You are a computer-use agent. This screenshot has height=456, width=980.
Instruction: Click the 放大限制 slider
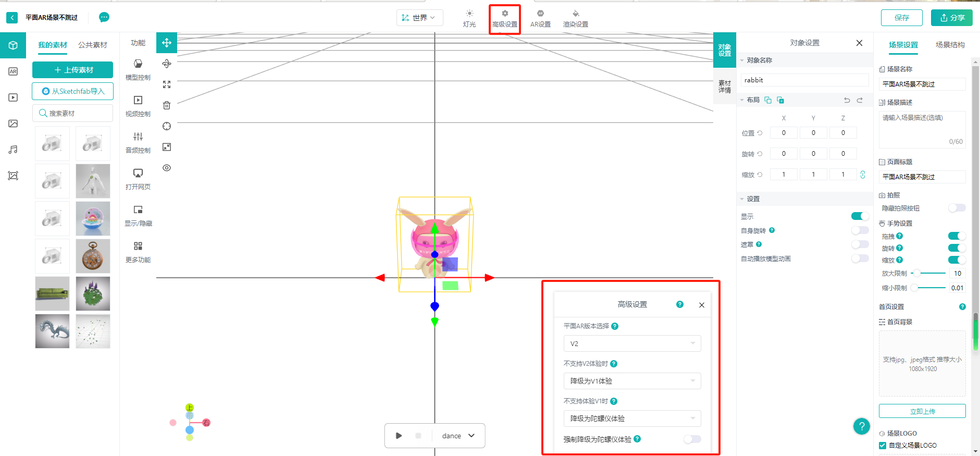(930, 273)
